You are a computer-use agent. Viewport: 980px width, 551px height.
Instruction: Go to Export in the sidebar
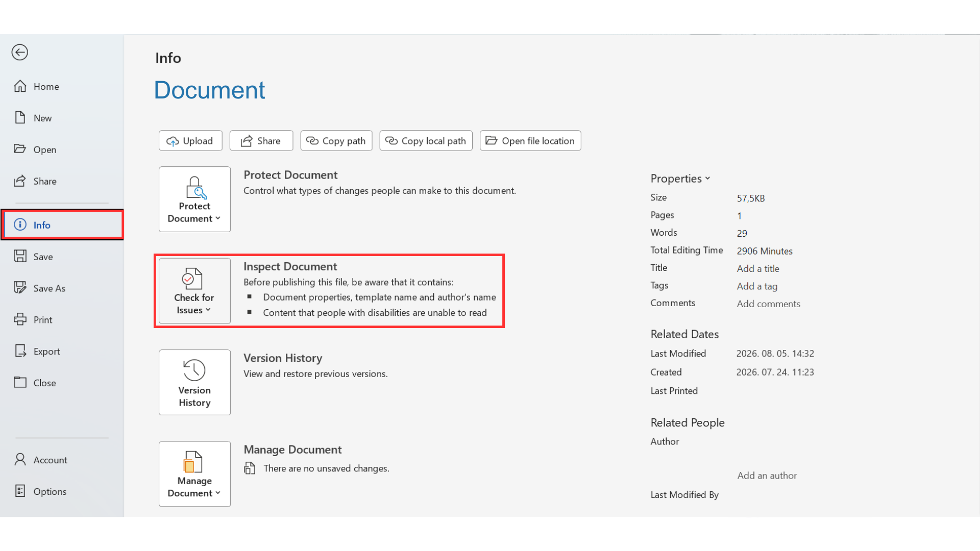[62, 352]
